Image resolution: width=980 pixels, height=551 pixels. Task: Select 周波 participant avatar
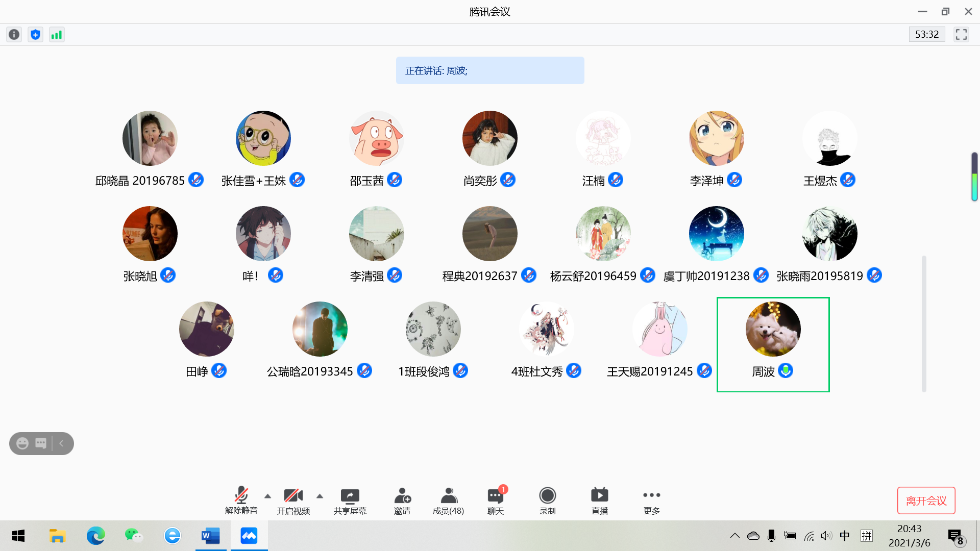[x=773, y=329]
